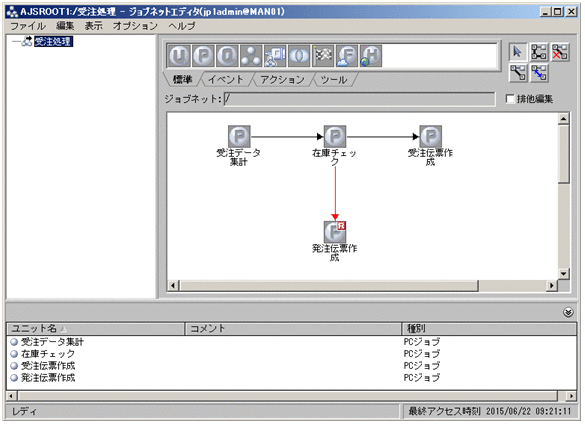Select the UNIX job (U) icon
This screenshot has height=425, width=585.
(179, 56)
